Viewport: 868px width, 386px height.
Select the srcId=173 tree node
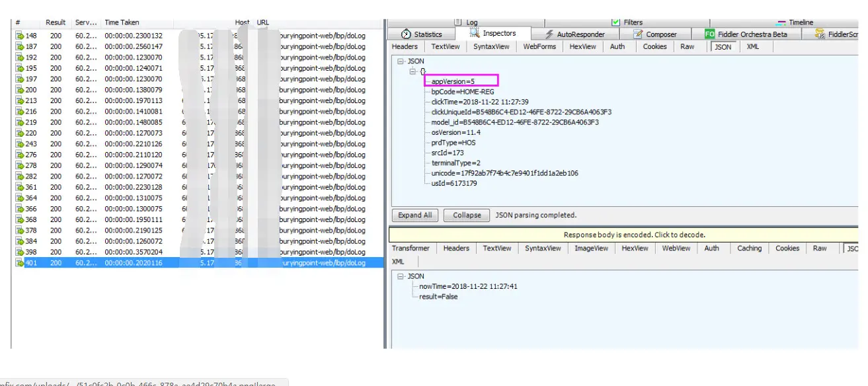[448, 153]
